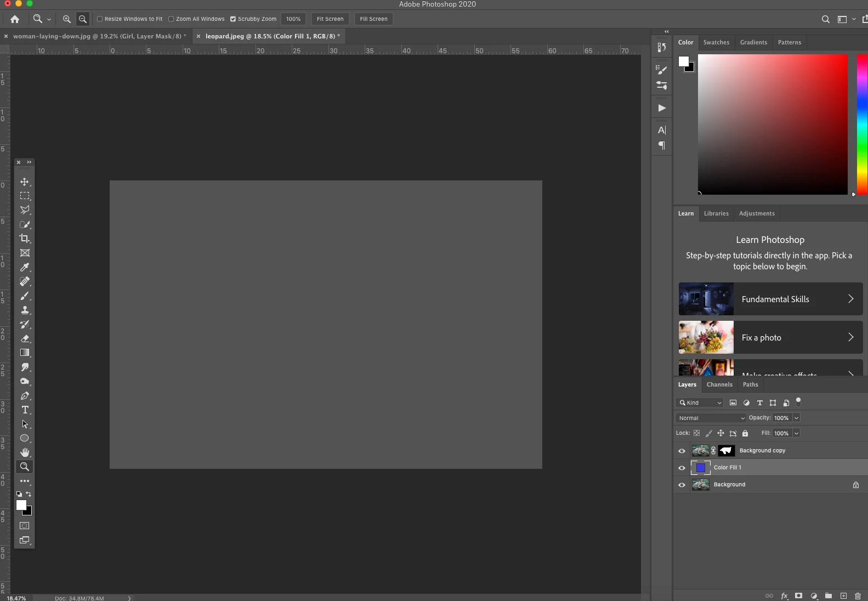This screenshot has height=601, width=868.
Task: Open the Kind layer filter dropdown
Action: click(700, 402)
